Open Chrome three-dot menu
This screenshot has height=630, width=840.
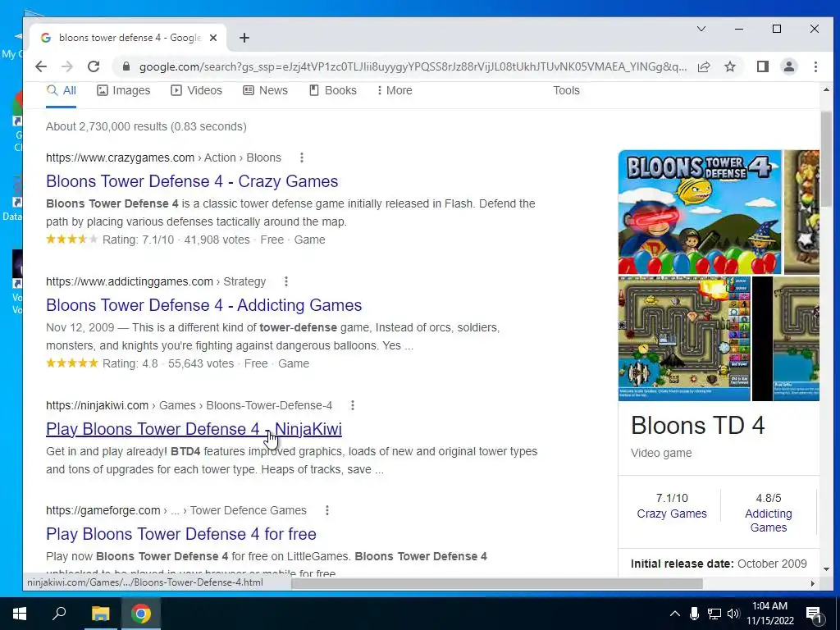tap(815, 66)
